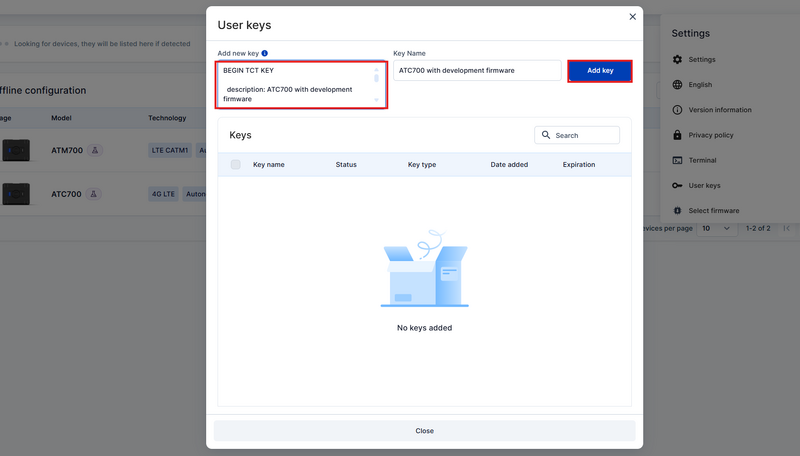
Task: Click the search magnifier icon in Keys
Action: [x=546, y=135]
